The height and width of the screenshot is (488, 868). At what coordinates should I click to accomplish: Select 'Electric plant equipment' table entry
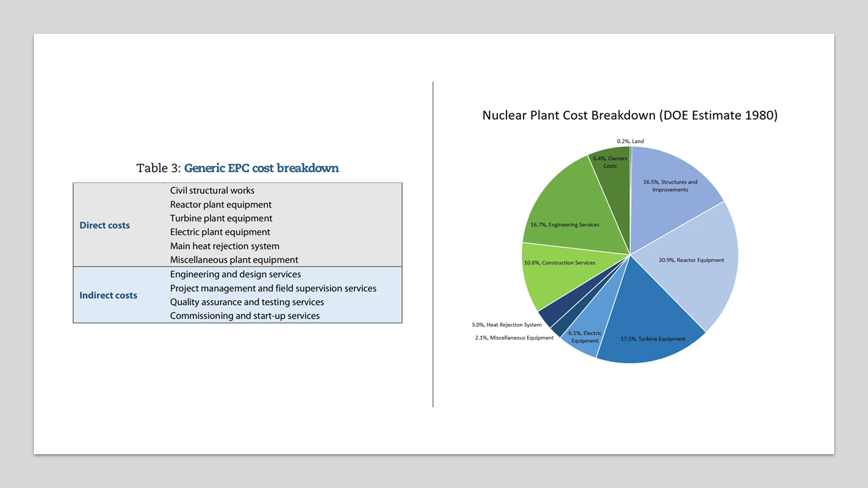220,232
